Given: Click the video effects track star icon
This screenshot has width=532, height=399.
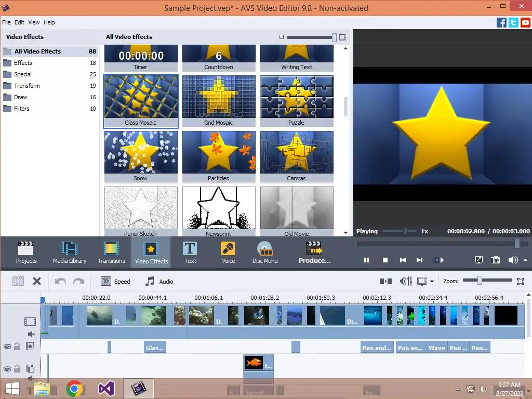Looking at the screenshot, I should coord(30,347).
